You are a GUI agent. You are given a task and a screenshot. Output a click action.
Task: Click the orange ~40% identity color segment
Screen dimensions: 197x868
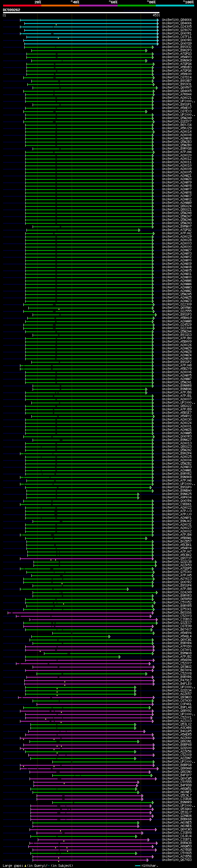pos(60,6)
